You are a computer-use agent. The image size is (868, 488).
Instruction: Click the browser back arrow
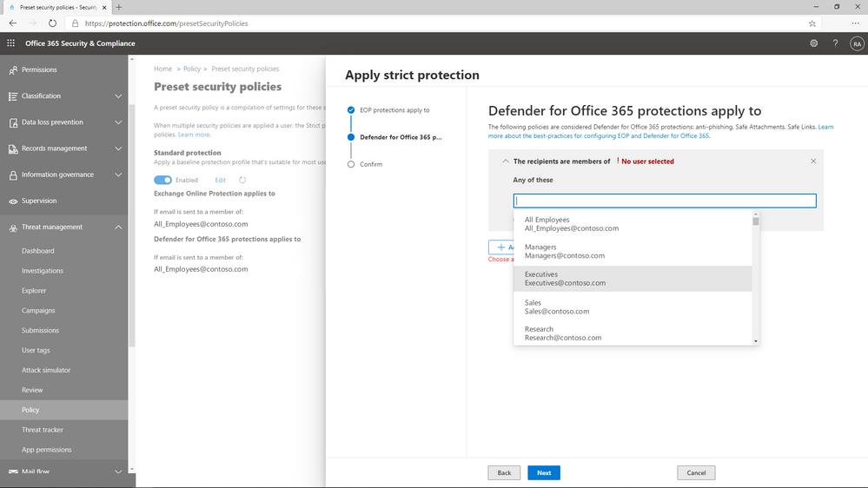click(13, 23)
